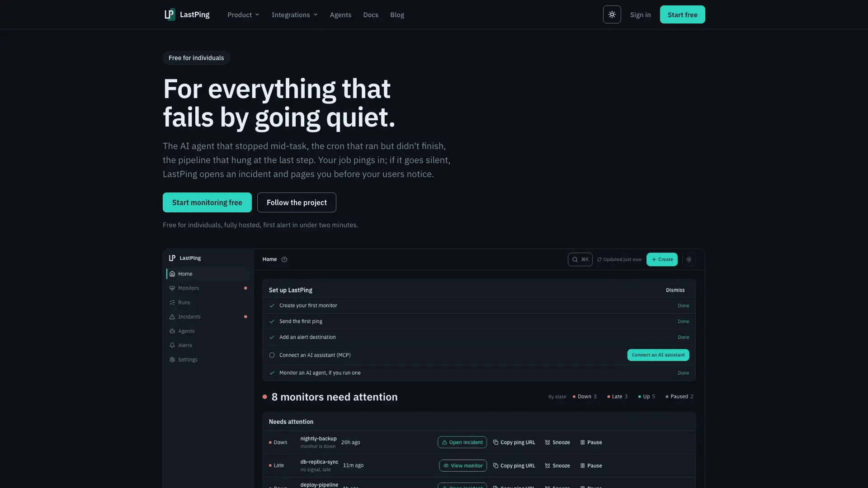Screen dimensions: 868x488
Task: Dismiss the Set up LastPing panel
Action: [675, 290]
